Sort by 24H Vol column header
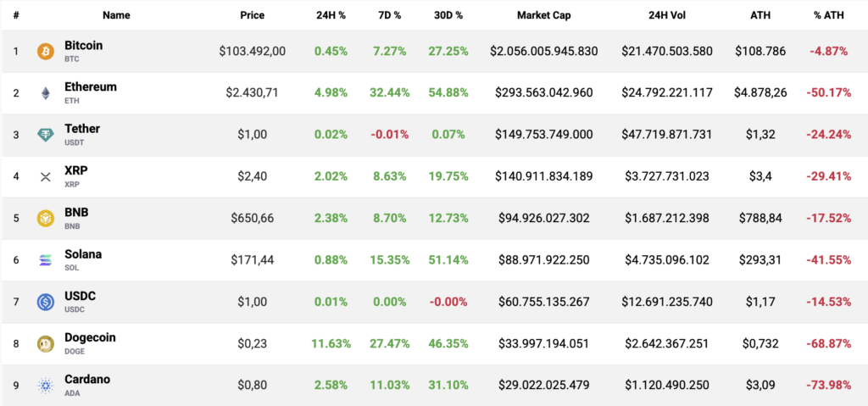This screenshot has height=406, width=868. click(x=667, y=15)
